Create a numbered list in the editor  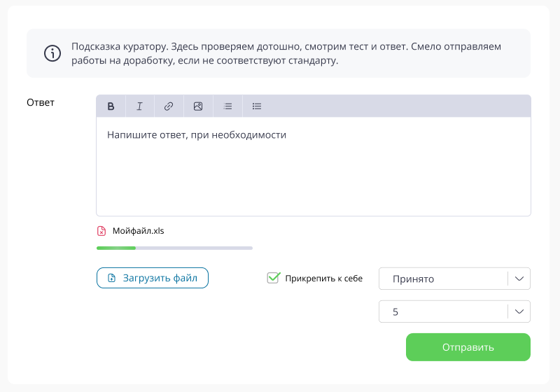(227, 106)
